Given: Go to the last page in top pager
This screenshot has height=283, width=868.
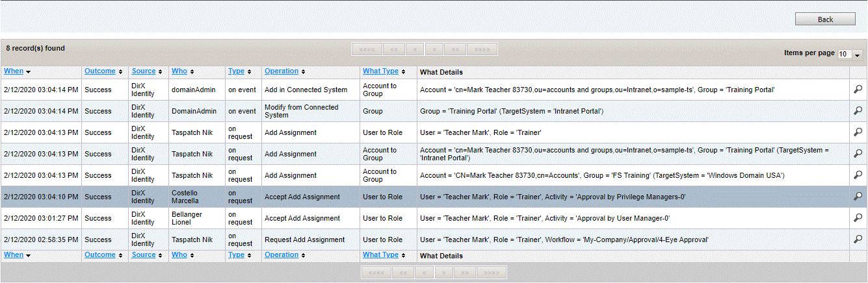Looking at the screenshot, I should (x=482, y=49).
